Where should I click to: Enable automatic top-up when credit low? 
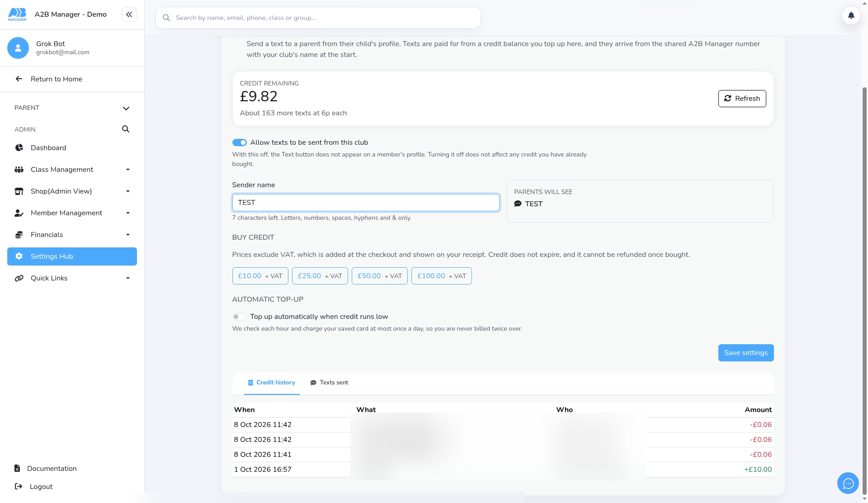point(240,317)
